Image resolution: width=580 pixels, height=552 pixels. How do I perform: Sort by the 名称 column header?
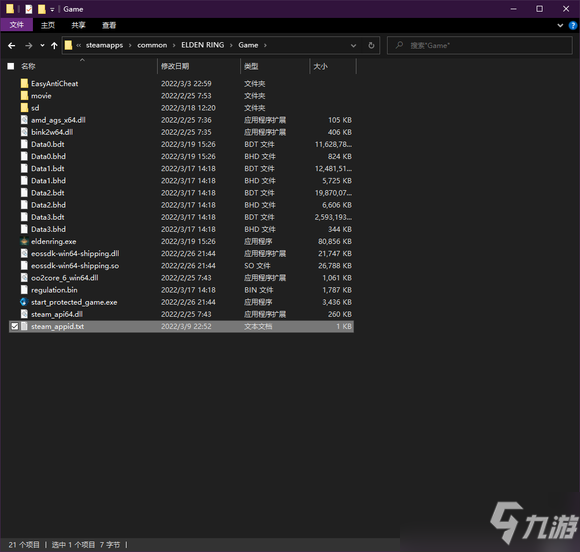[28, 66]
